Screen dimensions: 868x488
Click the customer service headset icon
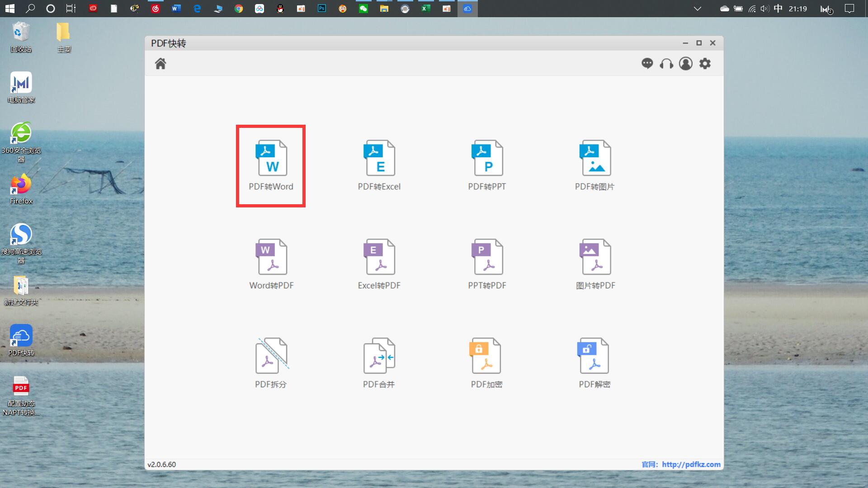point(666,64)
